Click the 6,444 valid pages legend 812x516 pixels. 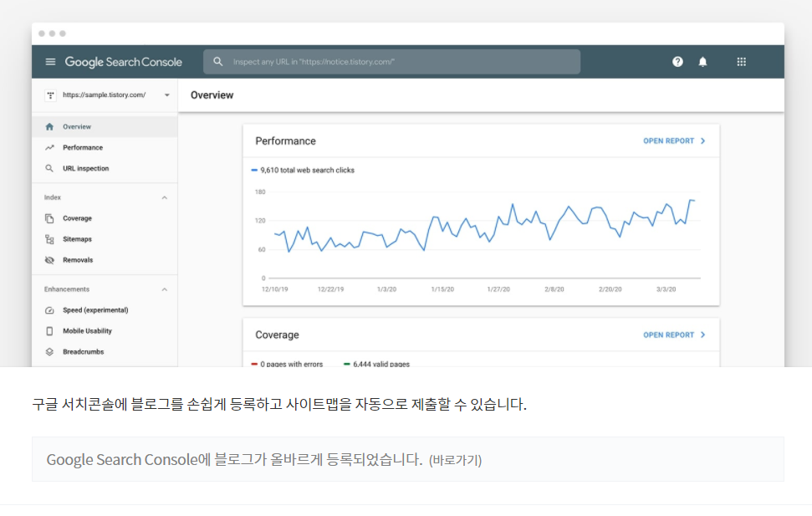(376, 364)
